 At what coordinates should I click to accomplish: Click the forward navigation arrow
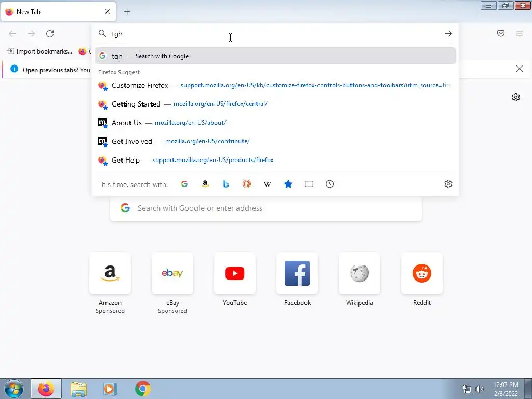(31, 34)
